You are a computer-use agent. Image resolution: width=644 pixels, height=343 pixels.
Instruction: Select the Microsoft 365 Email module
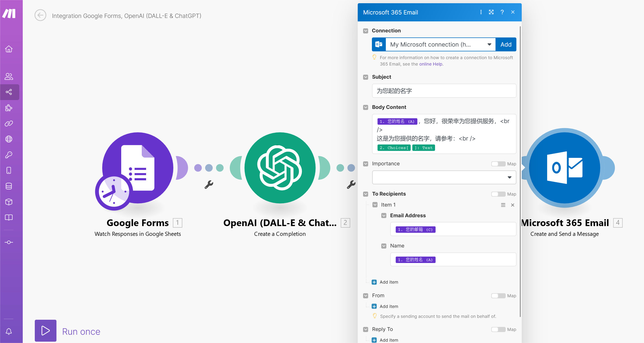(565, 168)
